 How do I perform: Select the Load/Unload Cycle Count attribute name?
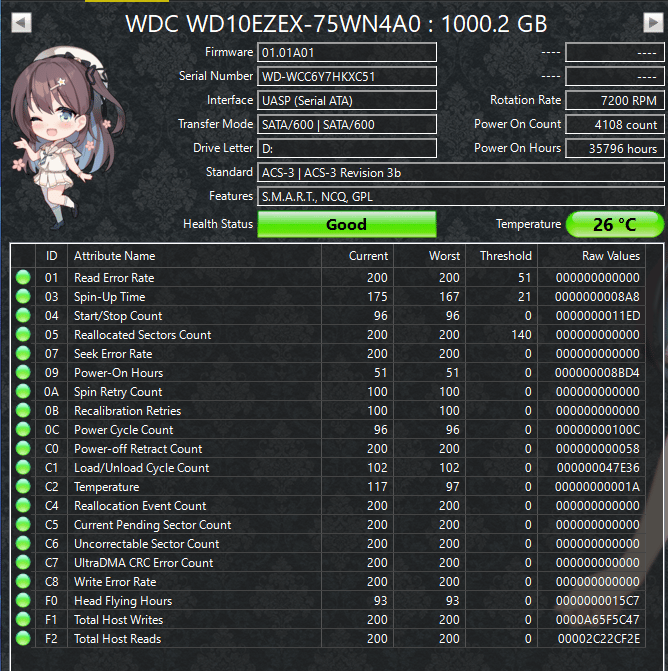pyautogui.click(x=142, y=468)
